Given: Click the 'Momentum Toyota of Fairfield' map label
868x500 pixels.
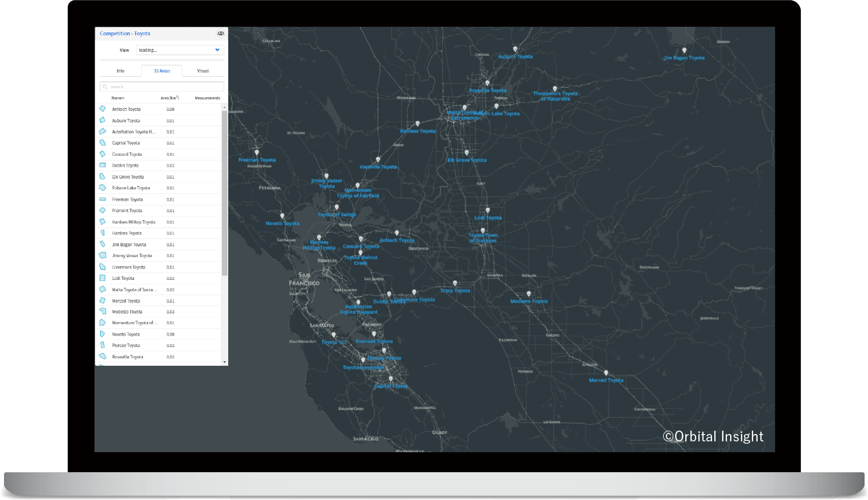Looking at the screenshot, I should (x=358, y=193).
